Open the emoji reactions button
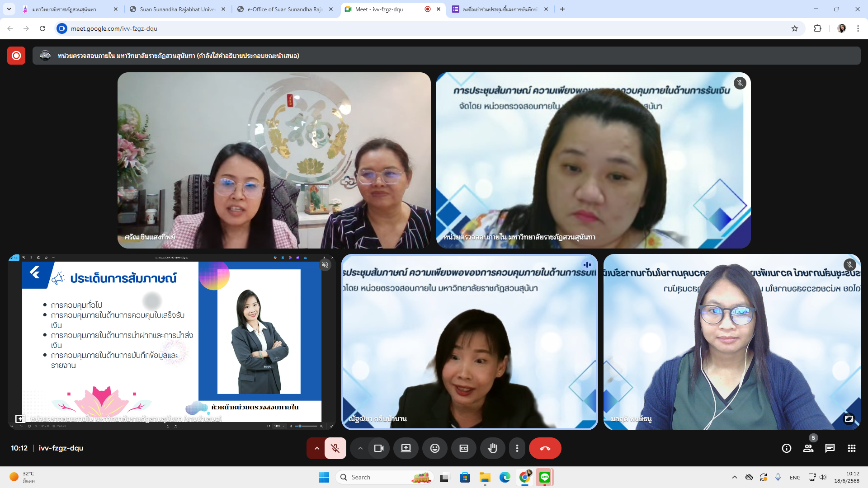Viewport: 868px width, 488px height. [434, 448]
